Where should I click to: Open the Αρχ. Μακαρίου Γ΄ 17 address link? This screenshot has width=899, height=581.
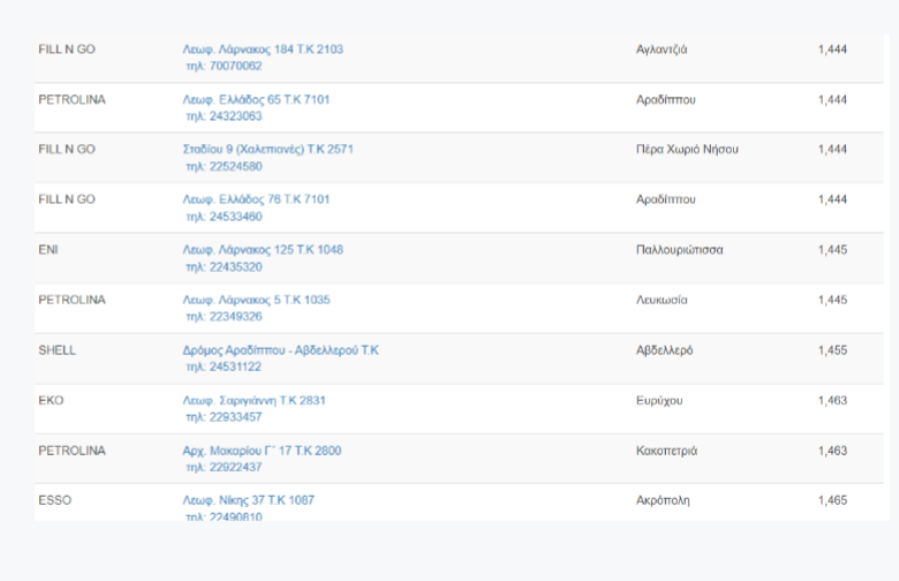[261, 450]
